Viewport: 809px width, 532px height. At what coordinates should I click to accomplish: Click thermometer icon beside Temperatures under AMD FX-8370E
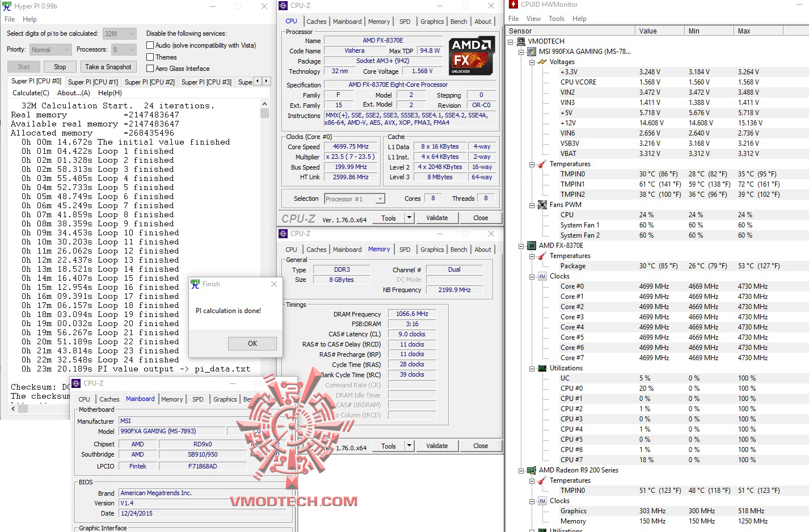542,256
